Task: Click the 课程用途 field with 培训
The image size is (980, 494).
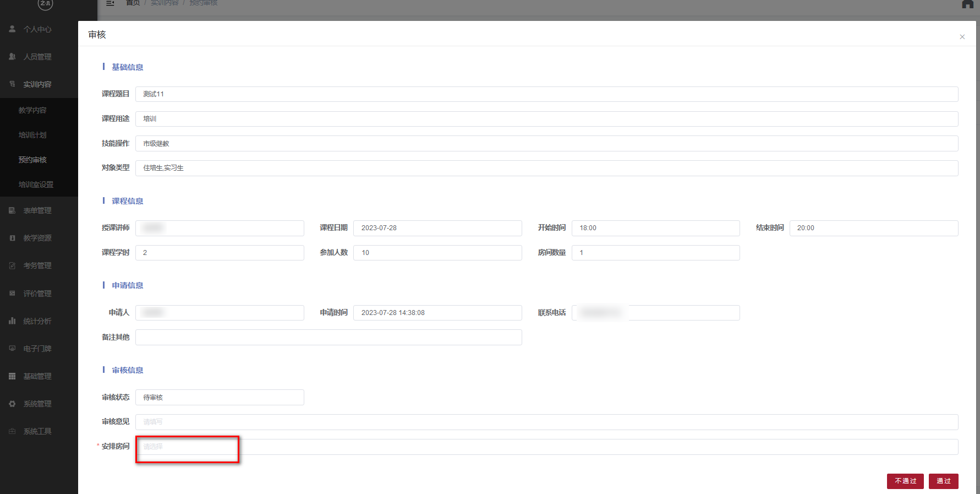Action: [x=547, y=119]
